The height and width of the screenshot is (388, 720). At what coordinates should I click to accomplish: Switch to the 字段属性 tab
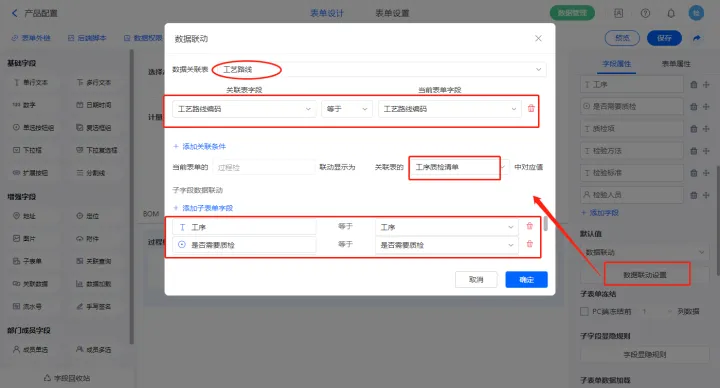tap(617, 63)
